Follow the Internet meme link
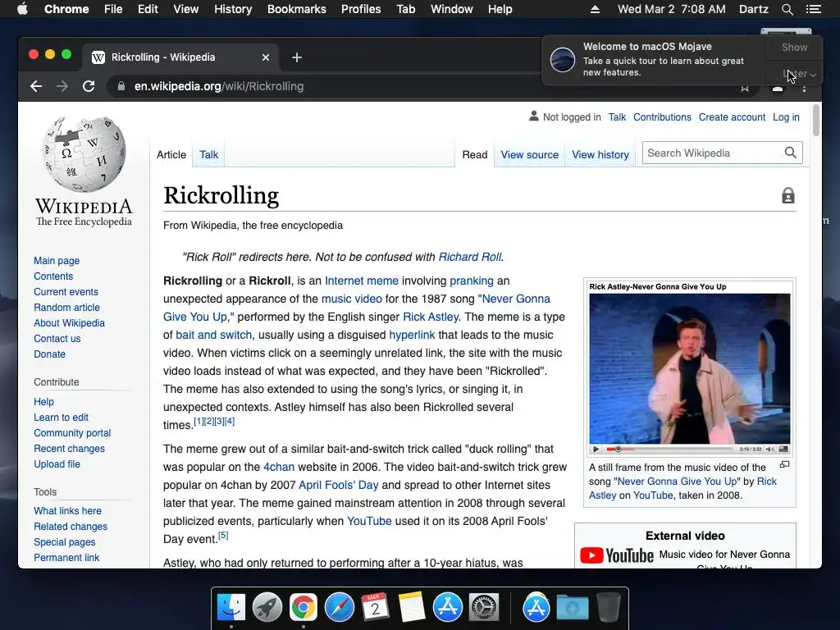 362,281
